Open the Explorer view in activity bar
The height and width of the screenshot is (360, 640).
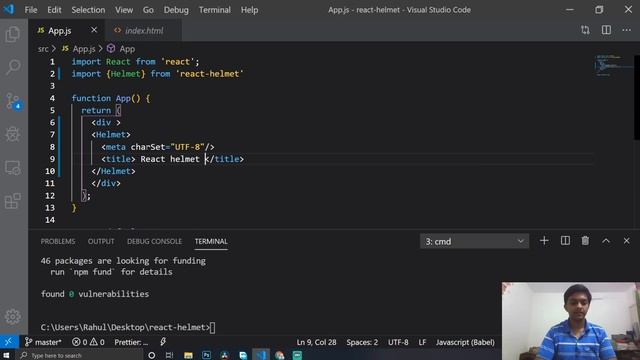pos(13,34)
